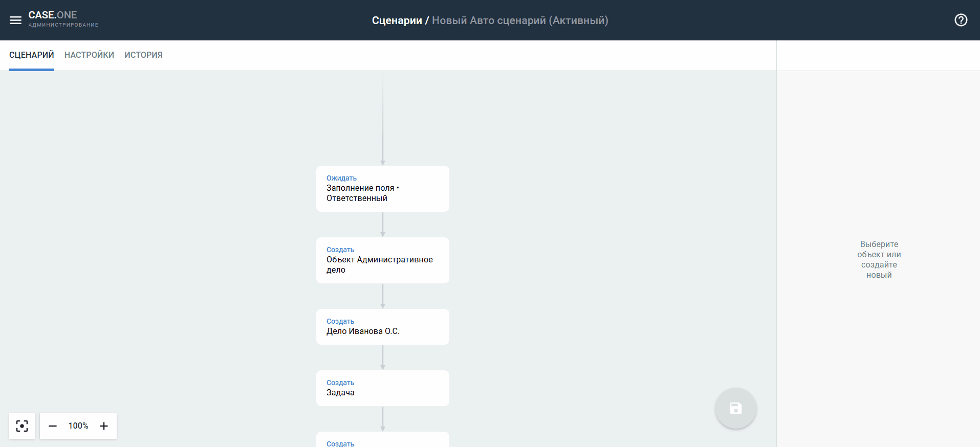Select the Сценарий tab

pyautogui.click(x=32, y=55)
